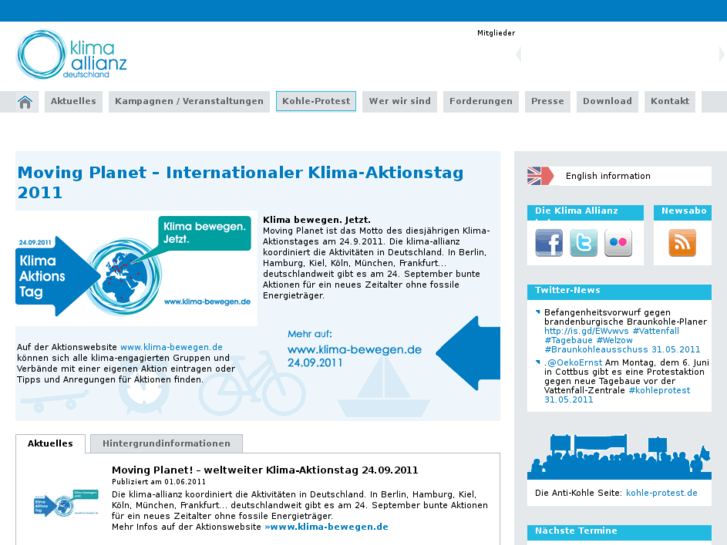Open the Kontakt menu item
The width and height of the screenshot is (727, 545).
670,102
